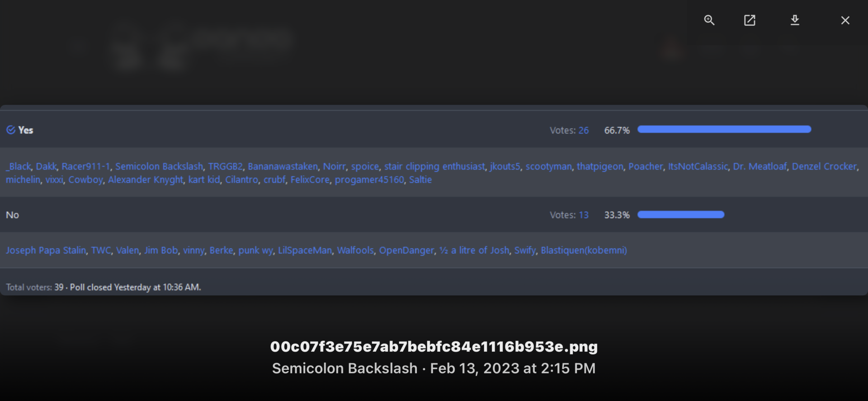Click the zoom magnifier icon
The width and height of the screenshot is (868, 401).
[x=709, y=20]
